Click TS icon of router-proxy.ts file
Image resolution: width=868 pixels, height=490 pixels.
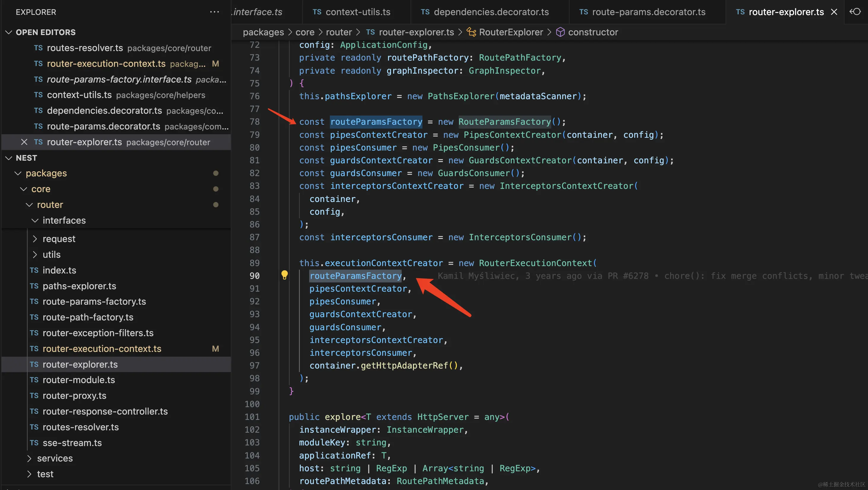[34, 396]
